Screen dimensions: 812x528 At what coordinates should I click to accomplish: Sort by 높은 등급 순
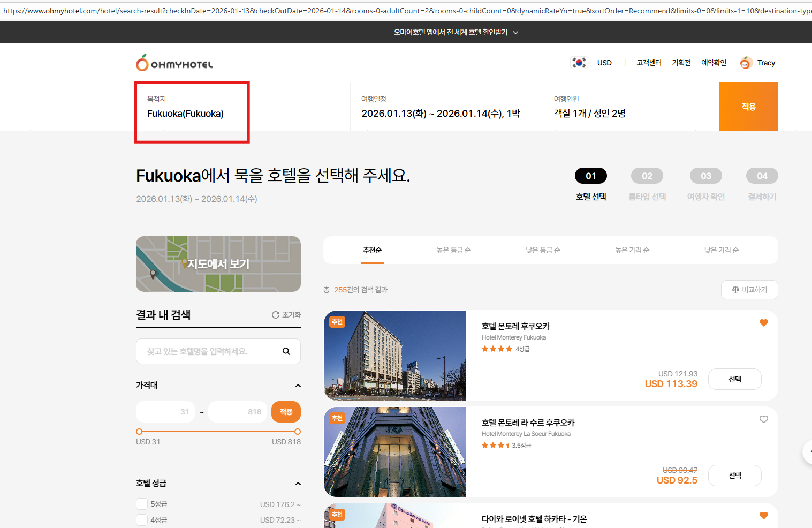click(453, 250)
